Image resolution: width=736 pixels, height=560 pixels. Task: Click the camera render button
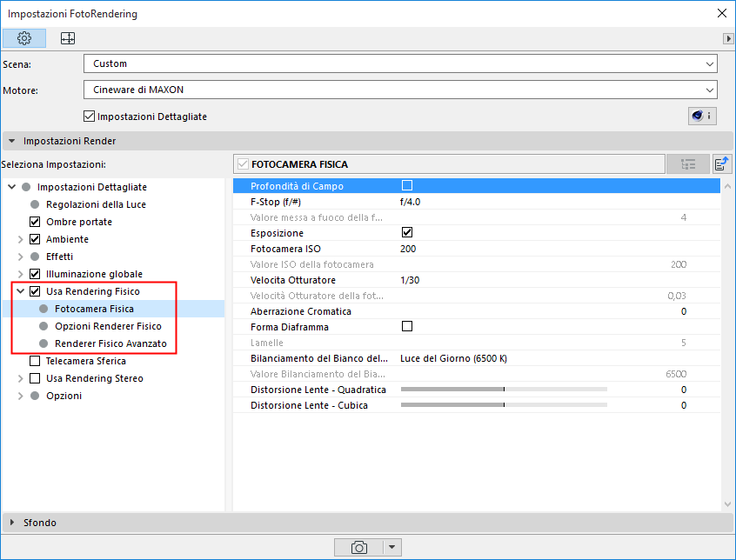[x=359, y=547]
